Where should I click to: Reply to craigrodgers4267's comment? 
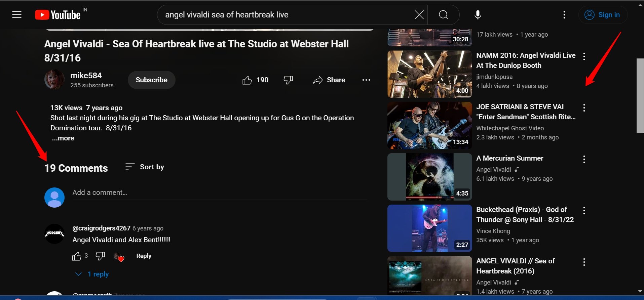click(144, 256)
